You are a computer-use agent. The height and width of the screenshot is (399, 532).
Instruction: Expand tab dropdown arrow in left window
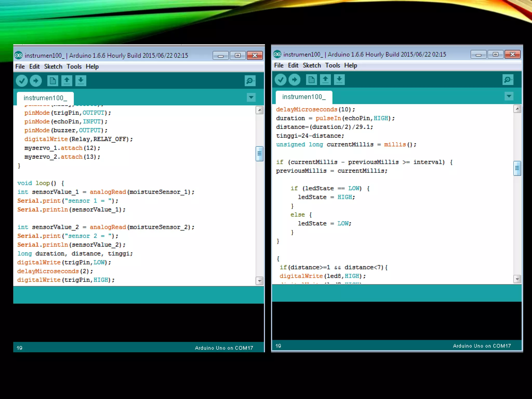(251, 97)
